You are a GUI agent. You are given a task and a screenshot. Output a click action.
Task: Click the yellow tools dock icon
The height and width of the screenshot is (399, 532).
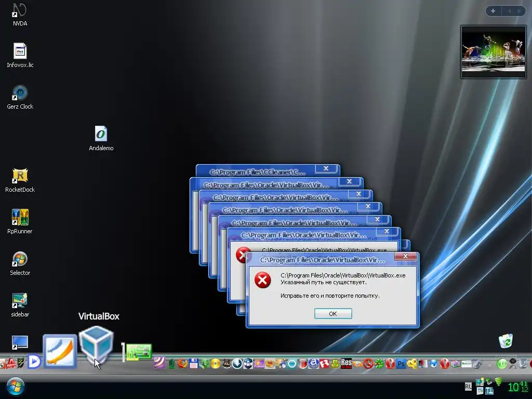[x=412, y=364]
